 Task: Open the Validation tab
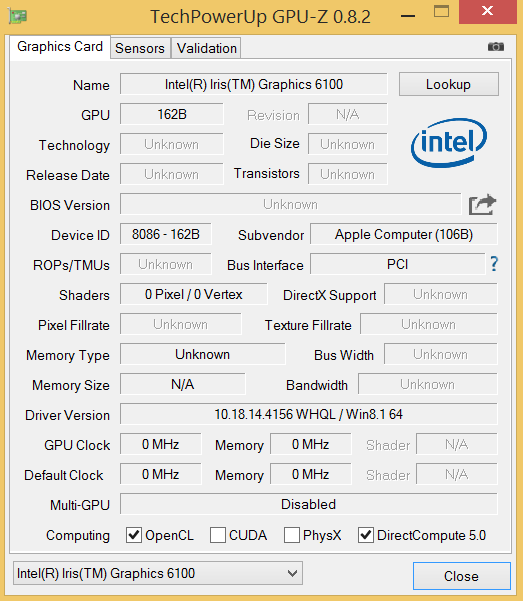[x=207, y=48]
